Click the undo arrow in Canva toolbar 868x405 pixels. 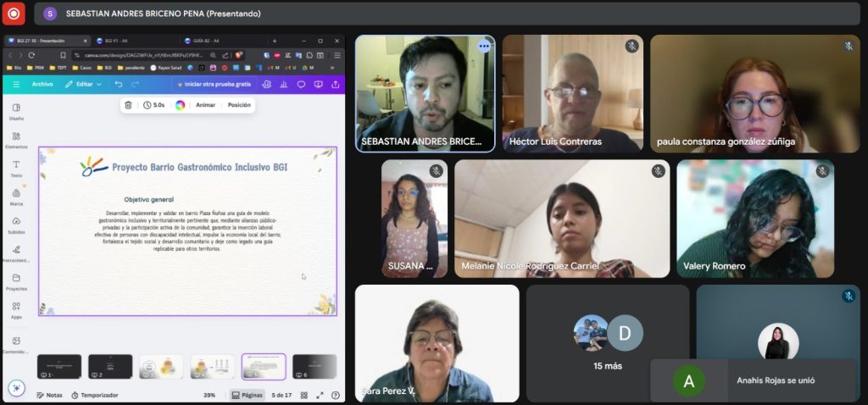pyautogui.click(x=119, y=84)
